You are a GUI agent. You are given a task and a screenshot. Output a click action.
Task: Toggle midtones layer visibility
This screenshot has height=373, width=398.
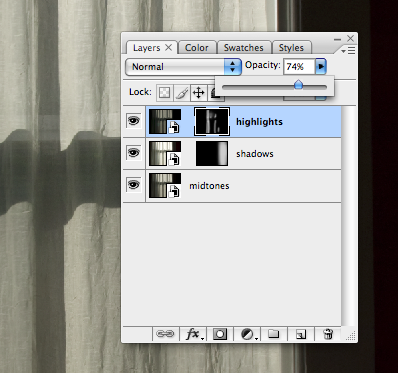[x=134, y=184]
